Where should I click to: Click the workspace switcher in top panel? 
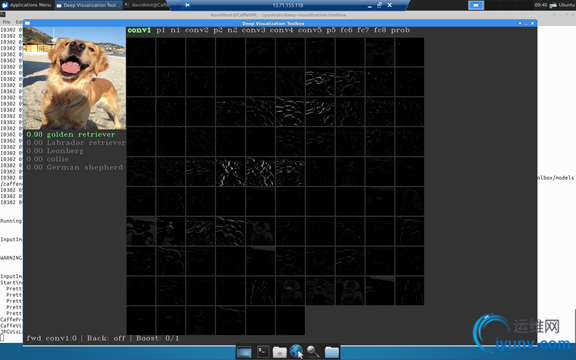[x=476, y=5]
